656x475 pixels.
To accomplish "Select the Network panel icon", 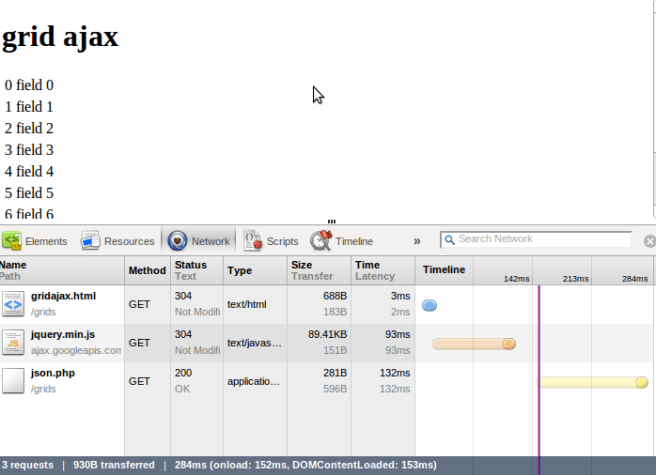I will pyautogui.click(x=177, y=241).
